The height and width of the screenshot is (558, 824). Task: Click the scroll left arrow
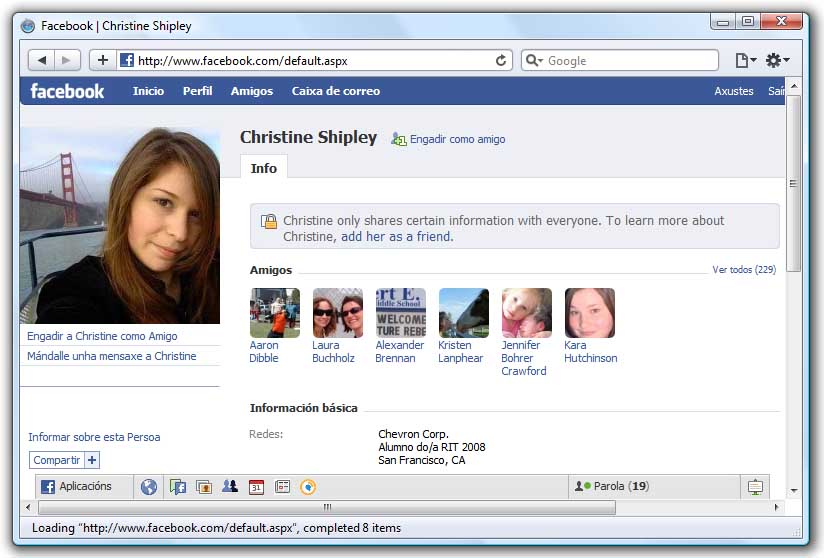coord(28,507)
